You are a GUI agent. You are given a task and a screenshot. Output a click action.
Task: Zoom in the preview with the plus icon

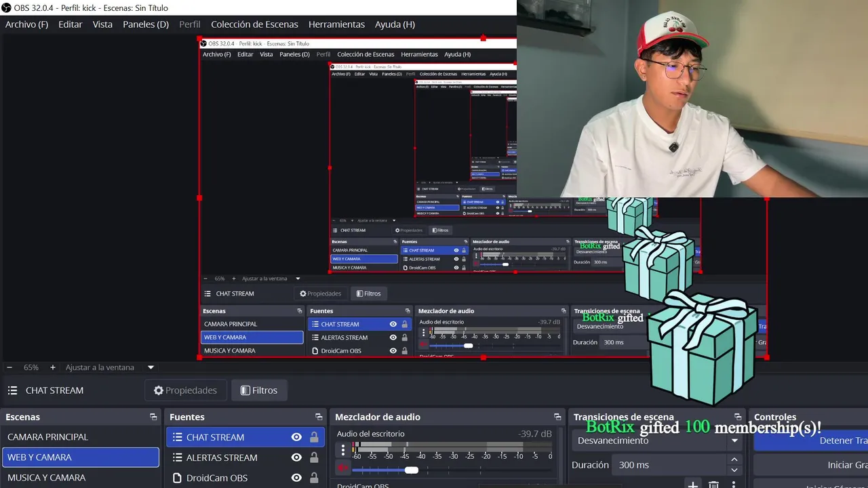pos(53,367)
